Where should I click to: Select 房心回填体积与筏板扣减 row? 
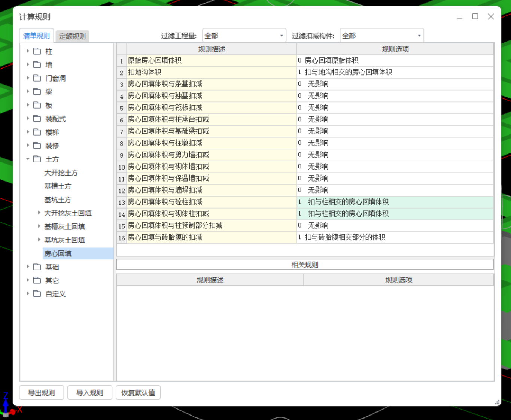click(x=212, y=108)
